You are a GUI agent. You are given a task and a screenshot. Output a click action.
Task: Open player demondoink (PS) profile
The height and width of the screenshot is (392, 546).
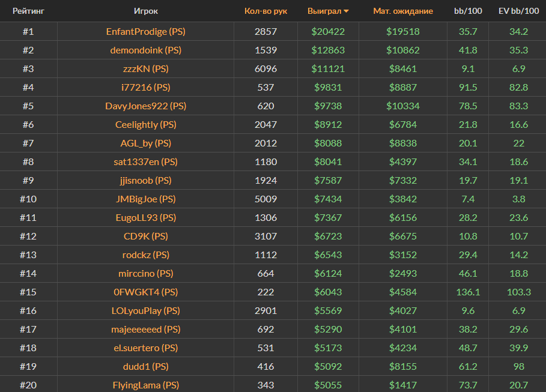click(146, 50)
